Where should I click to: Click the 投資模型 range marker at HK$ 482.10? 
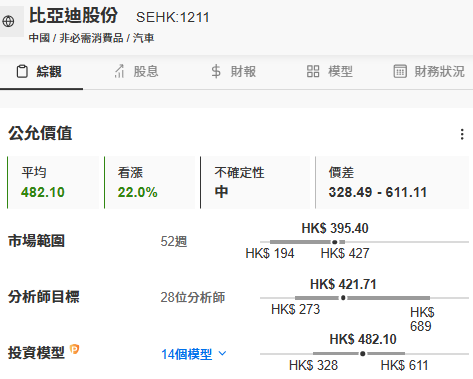click(x=363, y=354)
